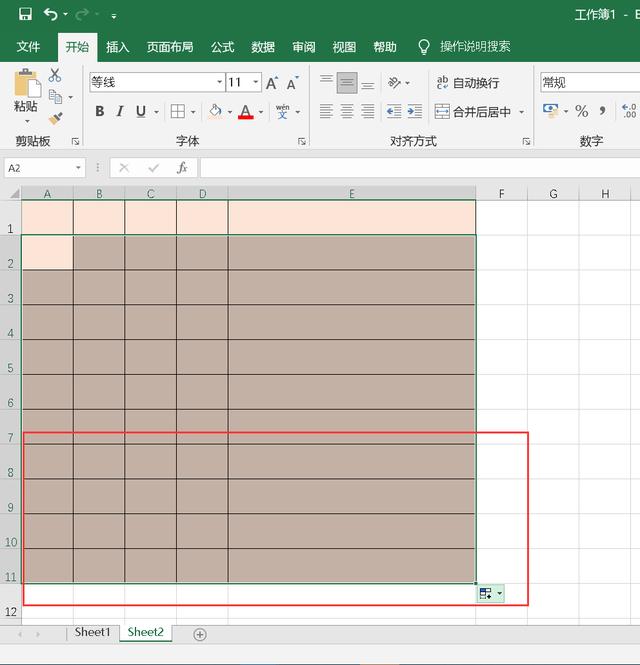This screenshot has width=640, height=665.
Task: Open the 文件 menu
Action: click(28, 47)
